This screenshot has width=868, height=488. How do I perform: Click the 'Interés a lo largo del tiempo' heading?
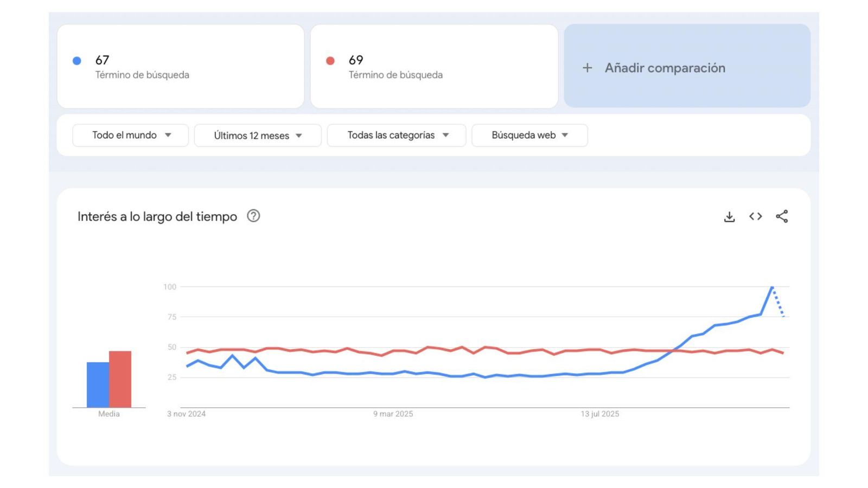coord(157,216)
